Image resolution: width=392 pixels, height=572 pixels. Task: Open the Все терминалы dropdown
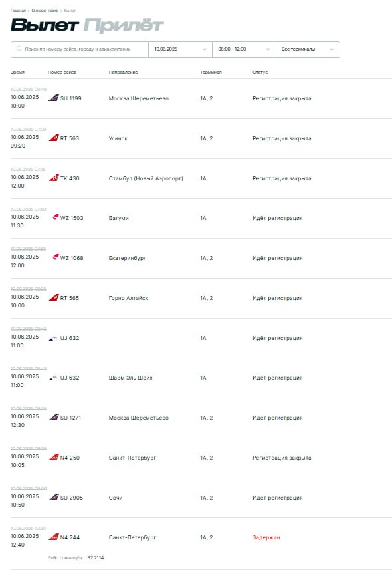click(x=308, y=49)
